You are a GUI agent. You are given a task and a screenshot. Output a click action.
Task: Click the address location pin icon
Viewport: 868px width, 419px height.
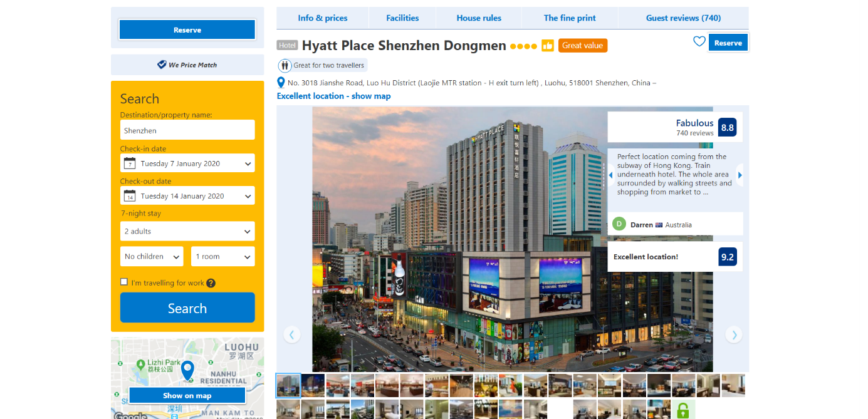point(281,83)
